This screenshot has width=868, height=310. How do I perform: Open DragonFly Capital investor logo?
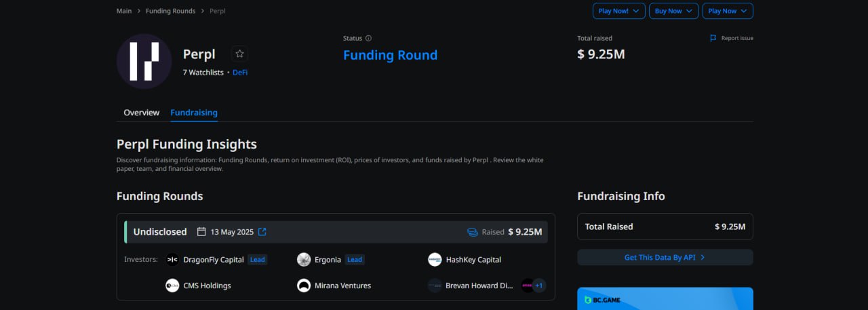tap(172, 260)
